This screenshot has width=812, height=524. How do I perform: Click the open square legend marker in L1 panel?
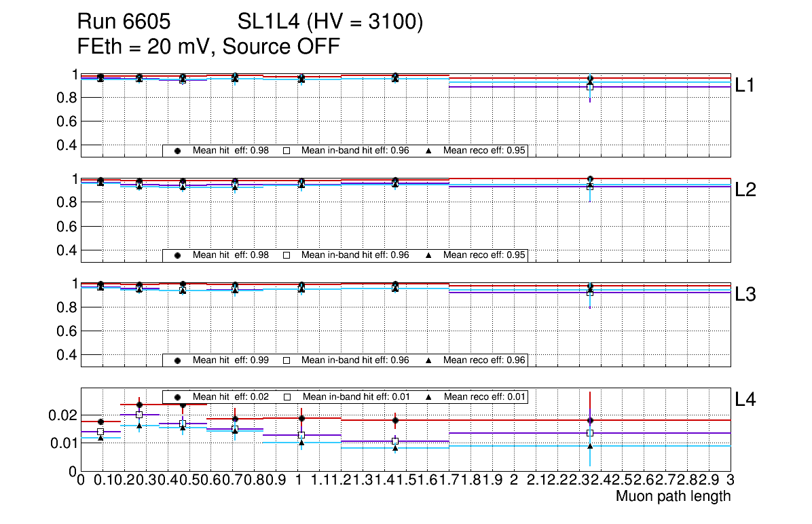point(287,151)
